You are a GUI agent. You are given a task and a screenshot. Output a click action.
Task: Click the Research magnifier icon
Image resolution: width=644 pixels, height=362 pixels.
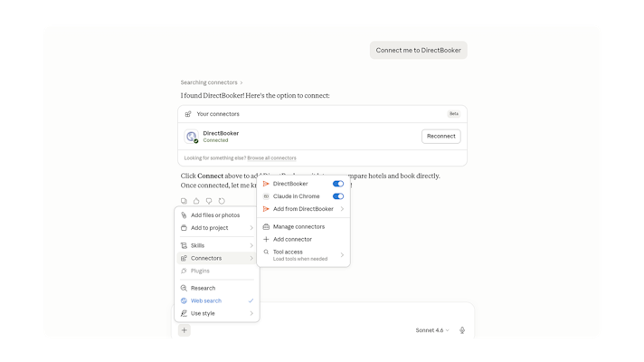184,288
